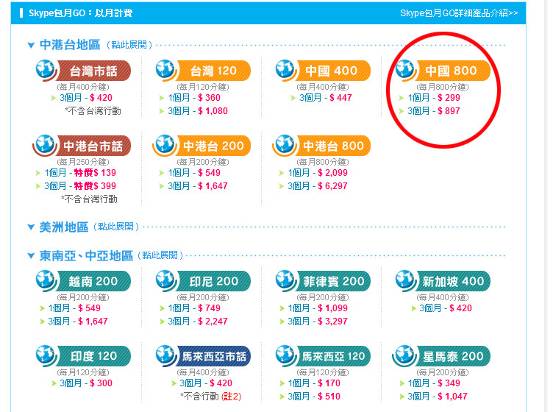Screen dimensions: 553x412
Task: Pick 1個月 $299 option under 中國 800
Action: tap(434, 98)
